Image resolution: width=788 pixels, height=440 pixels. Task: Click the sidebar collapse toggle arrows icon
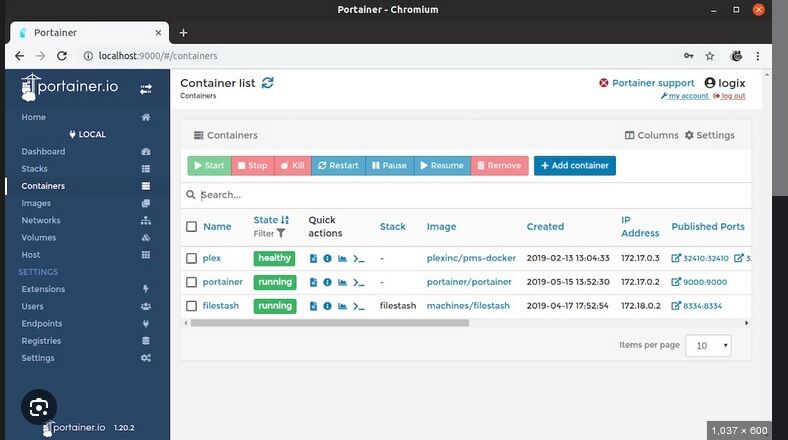(146, 89)
